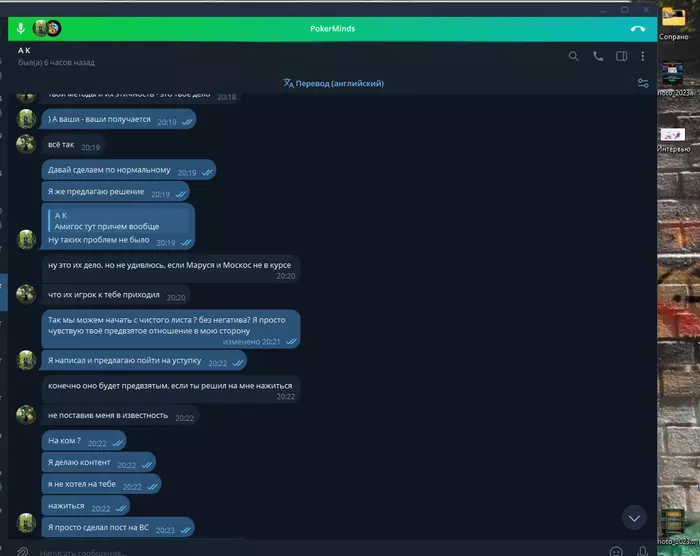This screenshot has width=700, height=556.
Task: Open the Сопрано folder on desktop
Action: [x=673, y=24]
